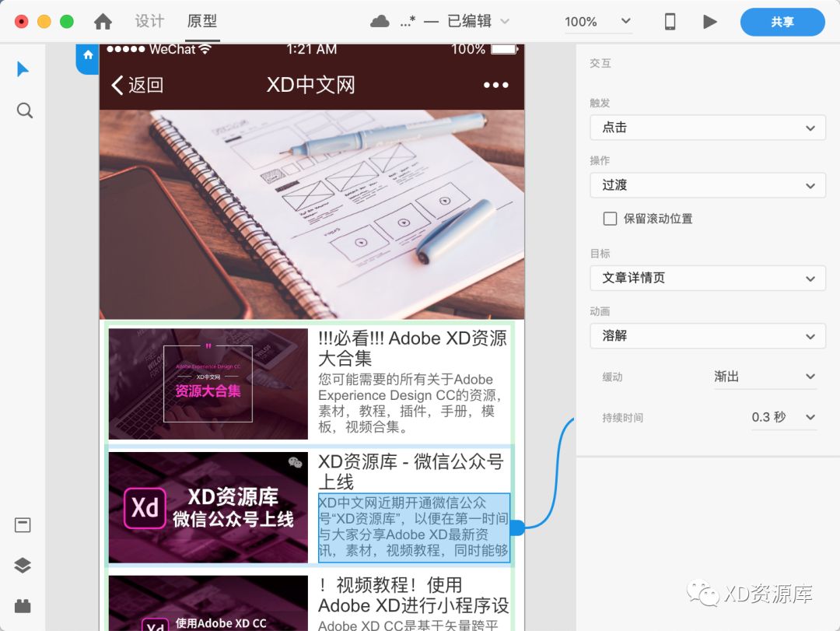Tap the three-dot menu in WeChat header
Viewport: 840px width, 631px height.
496,85
